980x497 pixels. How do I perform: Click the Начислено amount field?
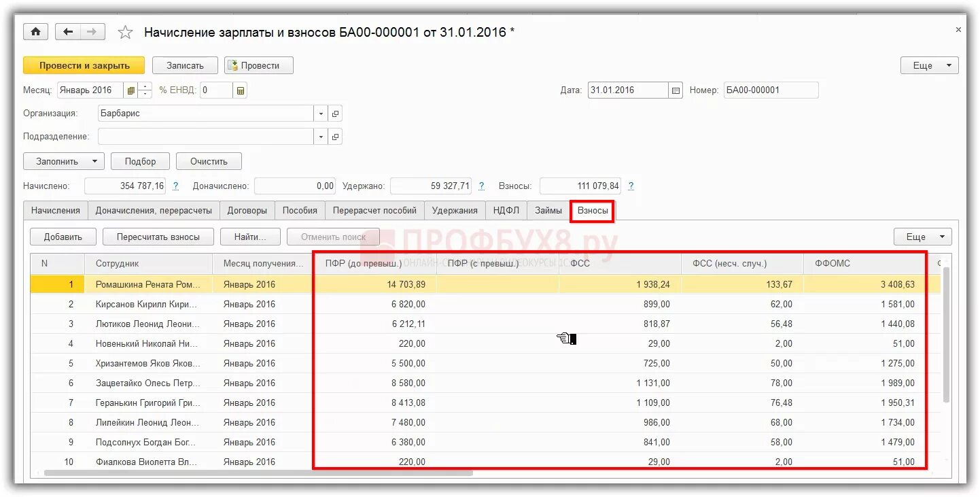125,186
